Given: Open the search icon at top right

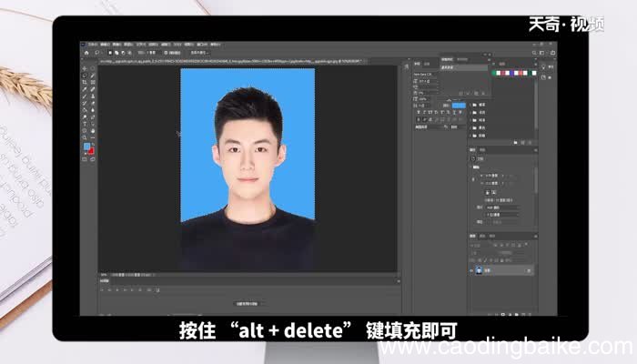Looking at the screenshot, I should [534, 53].
